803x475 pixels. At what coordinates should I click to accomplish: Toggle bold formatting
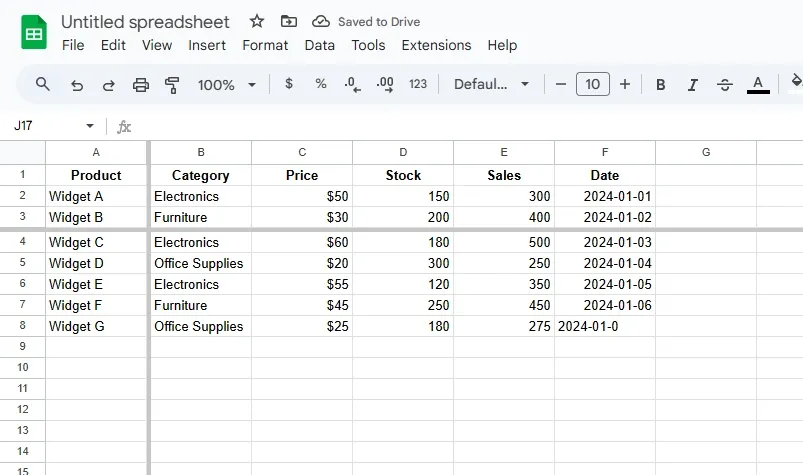pos(660,85)
